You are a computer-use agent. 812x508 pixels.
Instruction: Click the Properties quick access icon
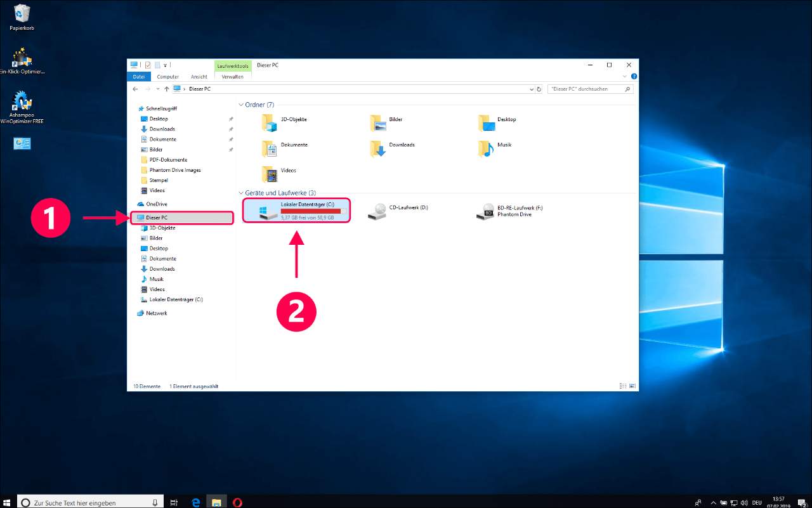[x=147, y=65]
